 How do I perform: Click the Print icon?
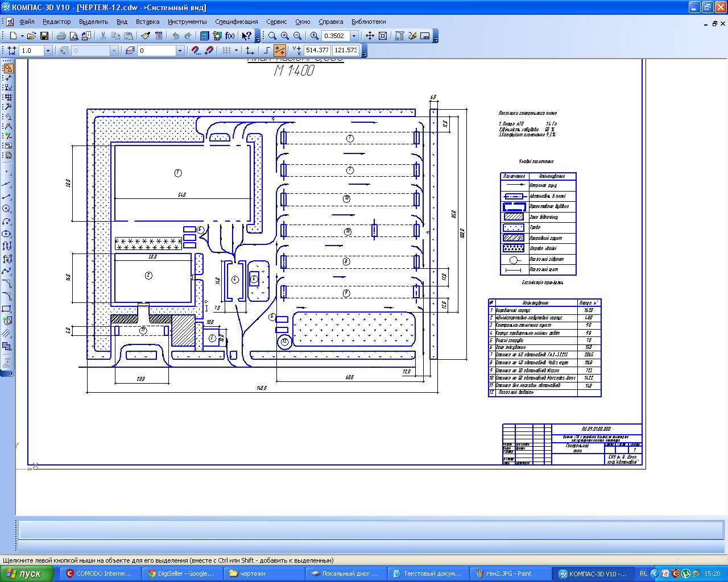[61, 36]
